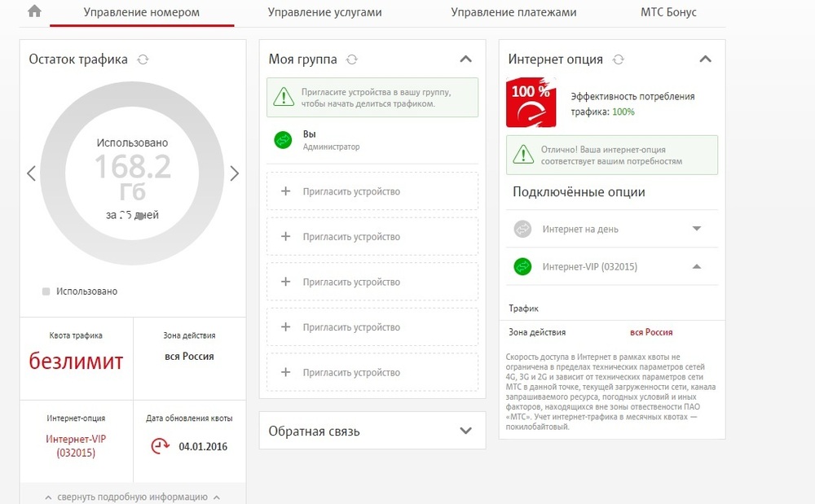Click the clock icon beside 04.01.2016
The height and width of the screenshot is (504, 815).
tap(160, 446)
